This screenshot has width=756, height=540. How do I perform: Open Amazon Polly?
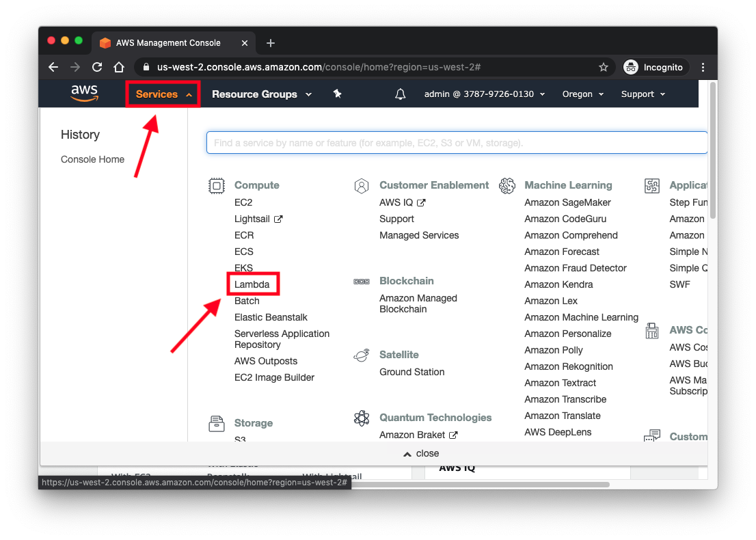point(554,350)
